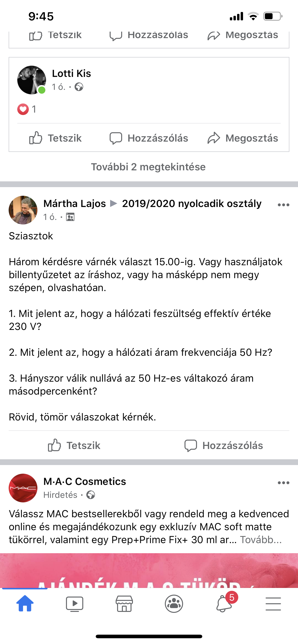This screenshot has height=644, width=298.
Task: Open the Watch video tab
Action: (74, 604)
